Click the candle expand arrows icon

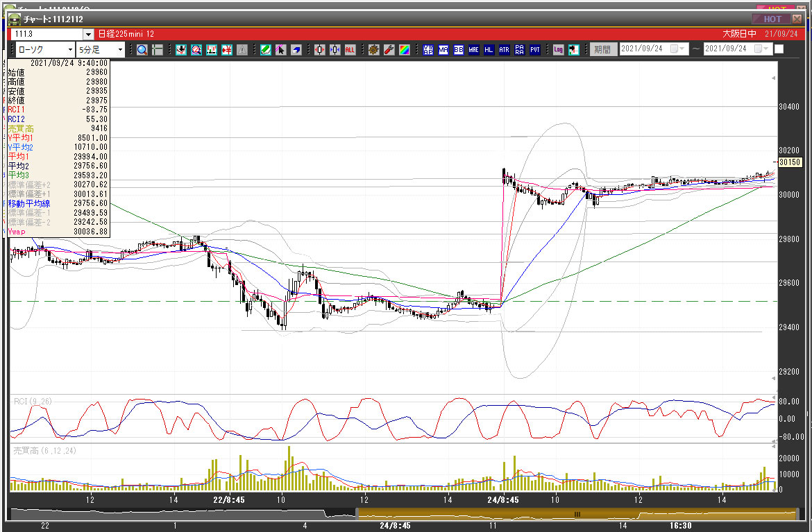point(335,50)
